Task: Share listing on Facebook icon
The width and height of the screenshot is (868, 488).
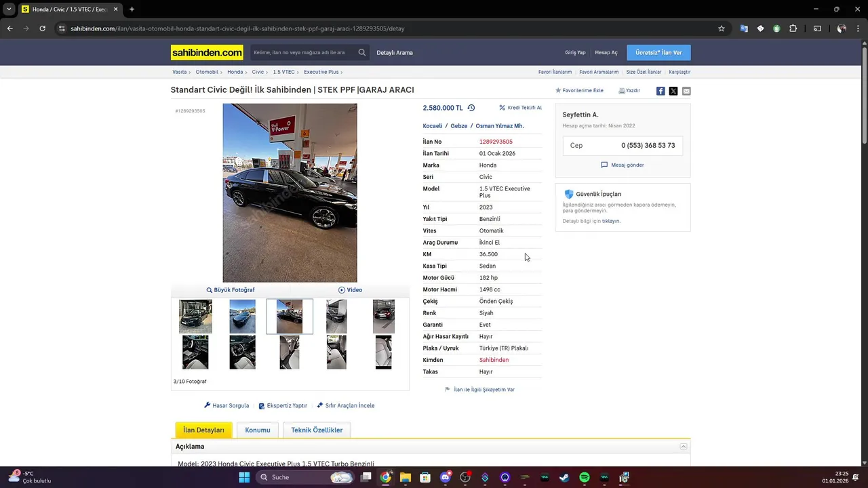Action: [660, 91]
